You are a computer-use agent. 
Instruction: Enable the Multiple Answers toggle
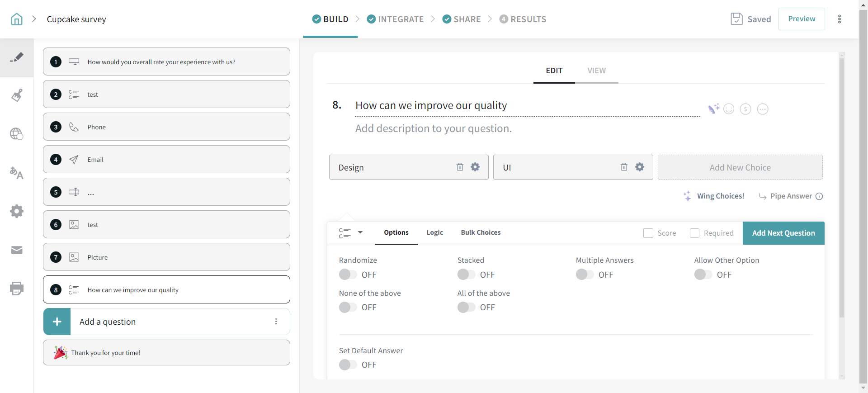point(585,275)
